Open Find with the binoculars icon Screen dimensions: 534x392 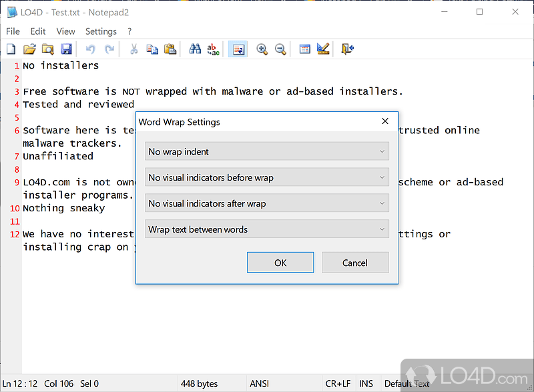point(195,49)
